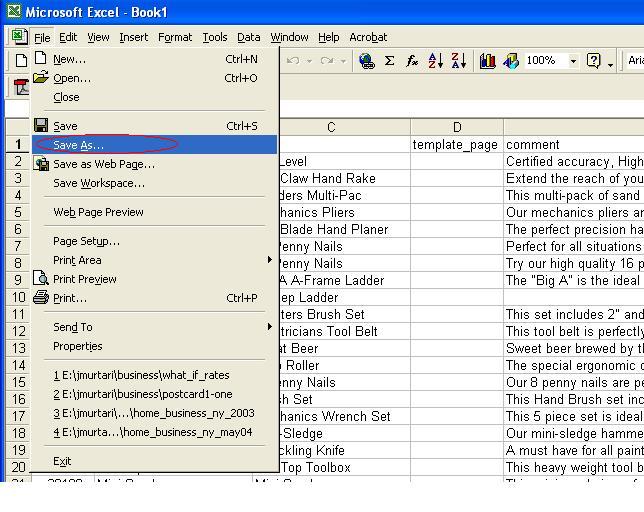Launch the Chart Wizard icon
Image resolution: width=644 pixels, height=512 pixels.
488,61
